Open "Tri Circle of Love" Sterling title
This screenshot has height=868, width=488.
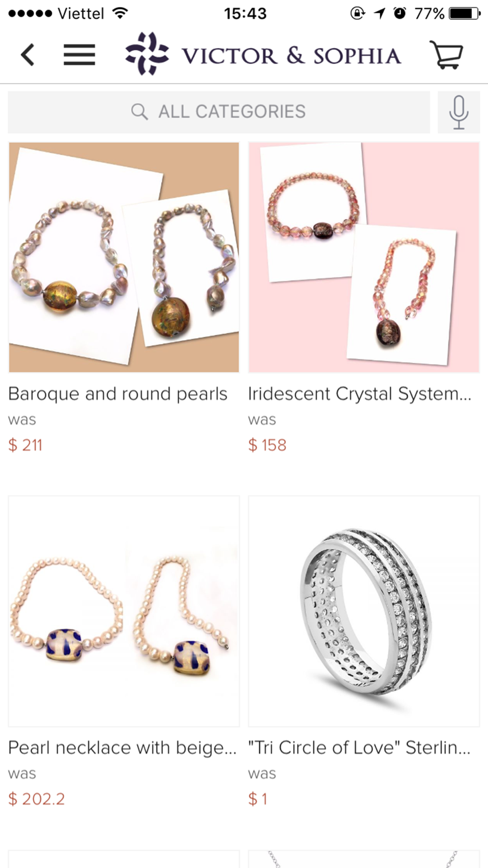[359, 748]
